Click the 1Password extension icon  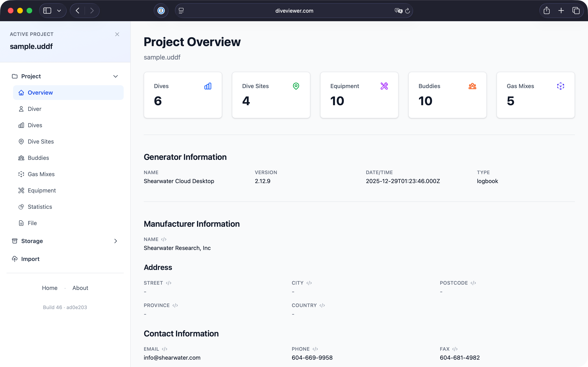(161, 10)
